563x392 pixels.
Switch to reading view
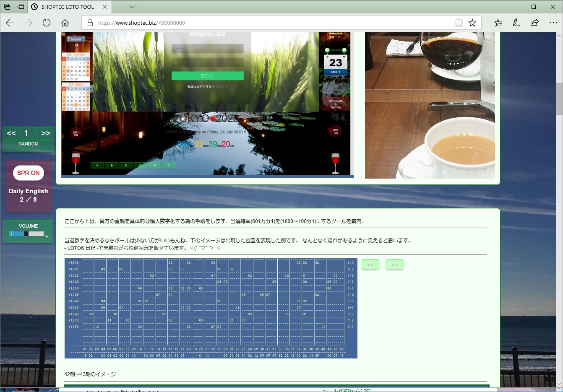(459, 23)
